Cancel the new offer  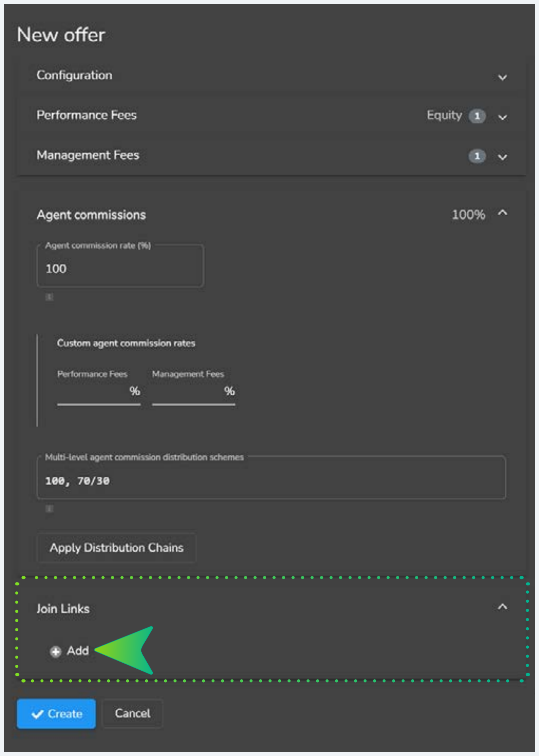[x=133, y=714]
